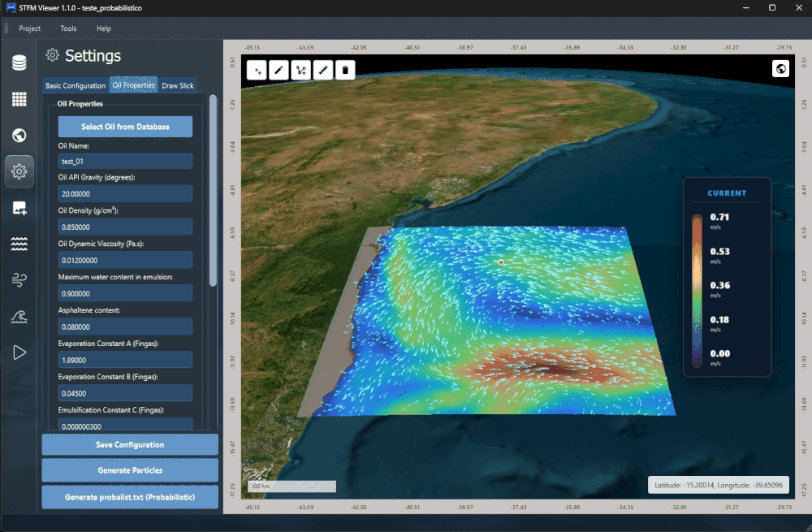Click Emulsification Constant C field
812x532 pixels.
125,425
